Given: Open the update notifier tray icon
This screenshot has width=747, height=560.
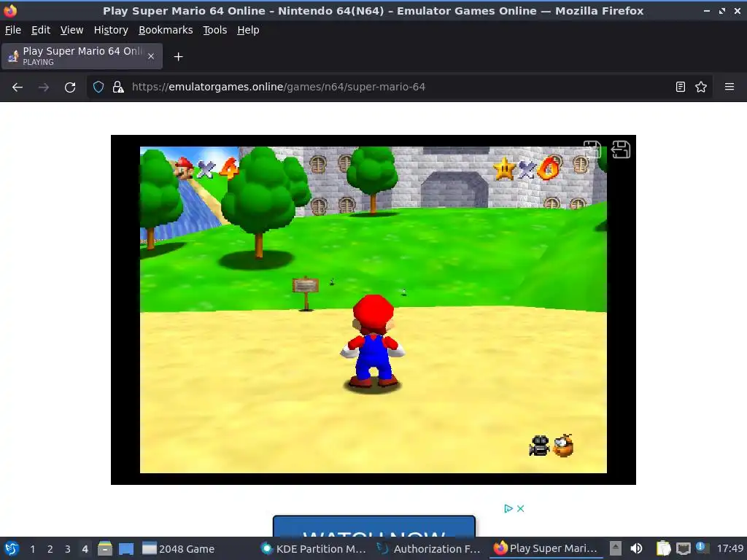Looking at the screenshot, I should click(701, 548).
